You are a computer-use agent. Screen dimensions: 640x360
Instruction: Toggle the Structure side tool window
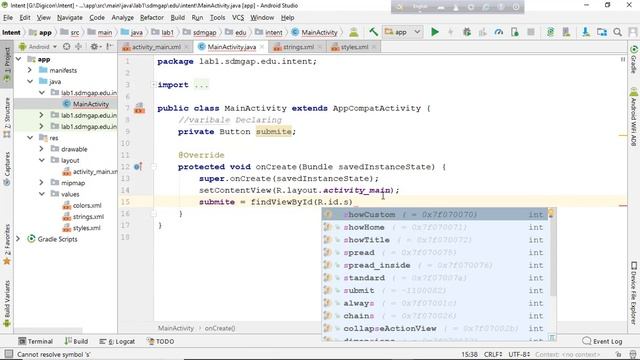pyautogui.click(x=7, y=118)
